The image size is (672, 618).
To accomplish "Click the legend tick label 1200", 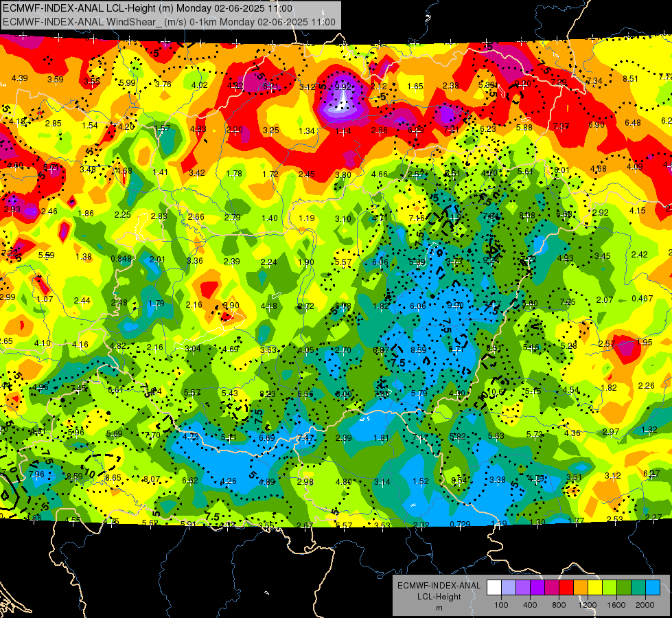I will click(587, 605).
